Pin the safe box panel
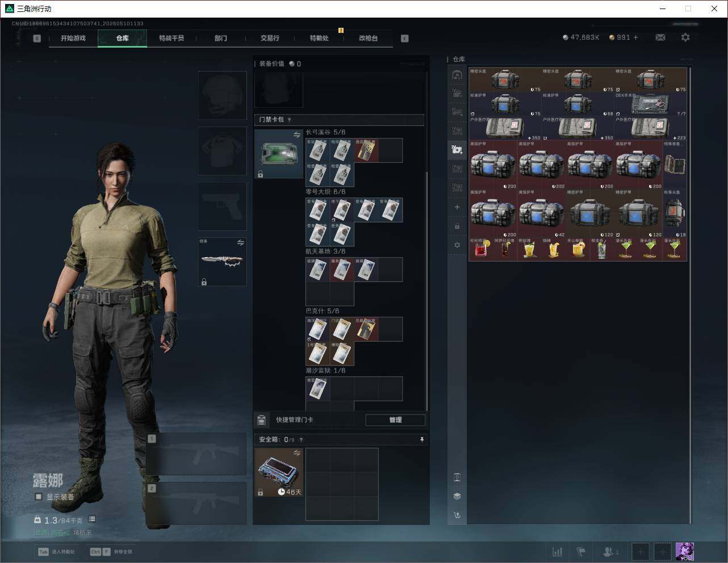This screenshot has height=563, width=728. (421, 439)
